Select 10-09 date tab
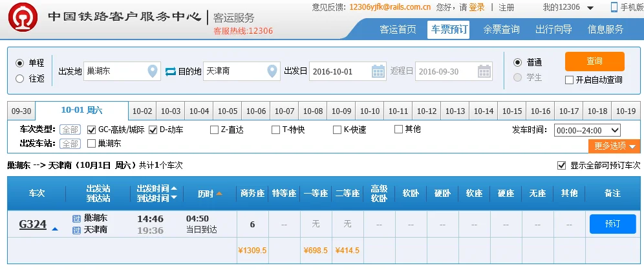 click(341, 111)
